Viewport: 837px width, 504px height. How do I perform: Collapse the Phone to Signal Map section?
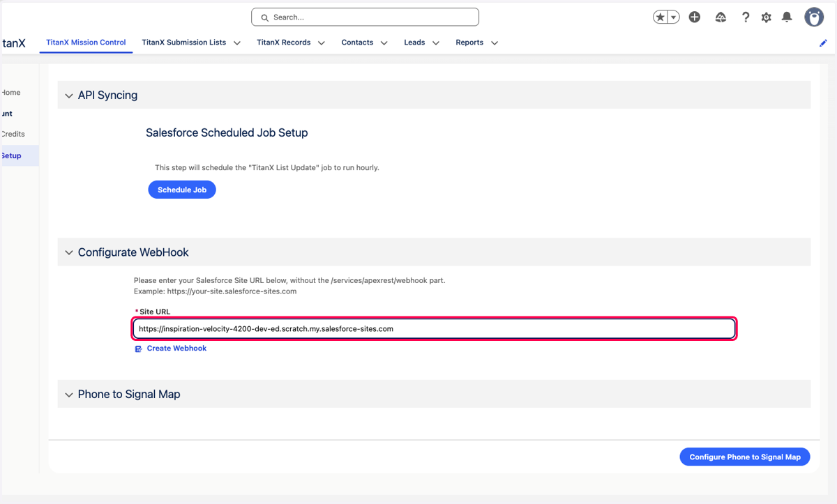pyautogui.click(x=69, y=395)
